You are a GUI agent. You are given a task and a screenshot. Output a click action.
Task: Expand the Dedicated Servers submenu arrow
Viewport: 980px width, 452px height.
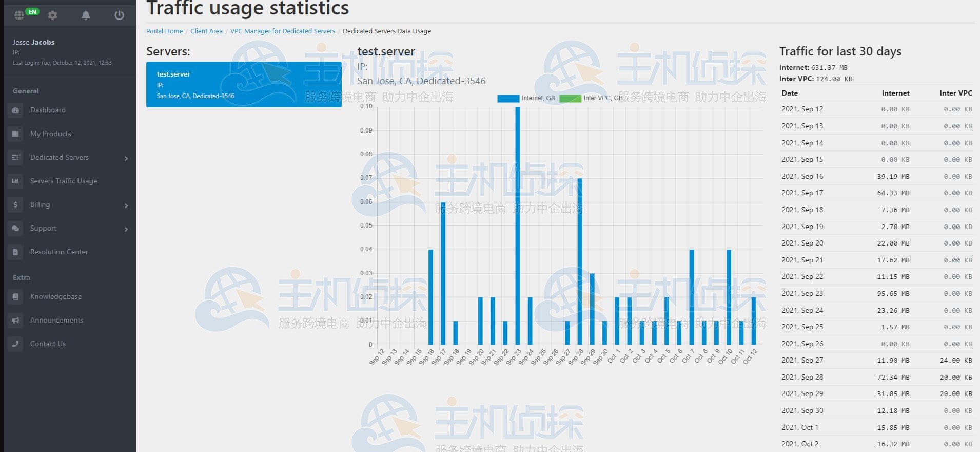click(x=126, y=158)
